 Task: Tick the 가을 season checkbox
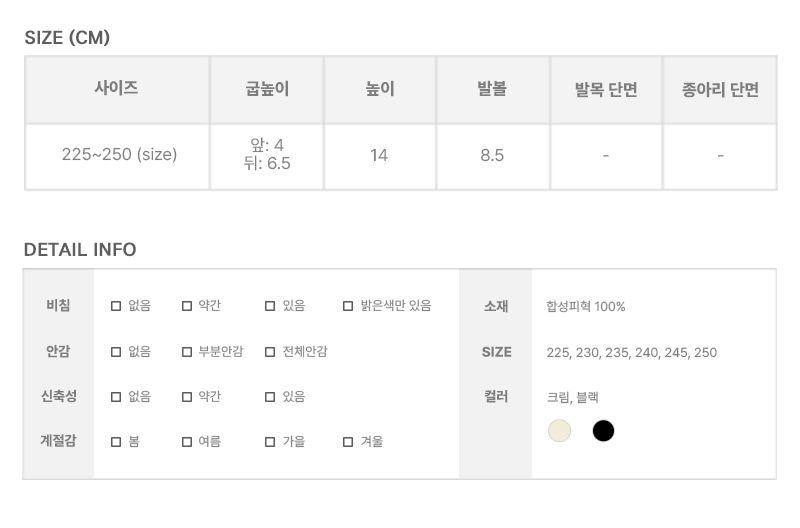270,442
